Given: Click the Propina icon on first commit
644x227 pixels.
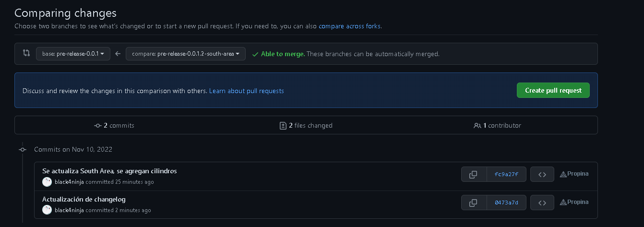Looking at the screenshot, I should [563, 174].
